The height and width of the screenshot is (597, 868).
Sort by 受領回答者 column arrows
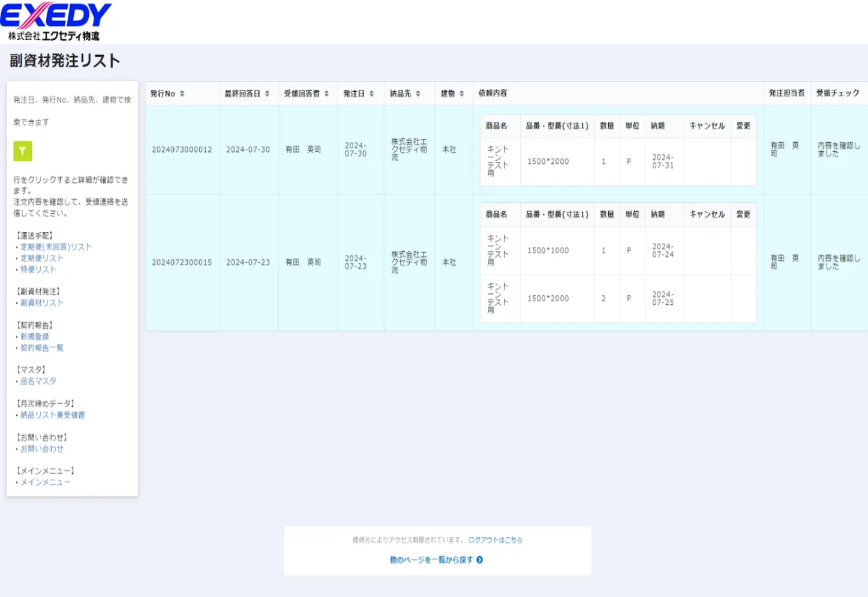(326, 94)
